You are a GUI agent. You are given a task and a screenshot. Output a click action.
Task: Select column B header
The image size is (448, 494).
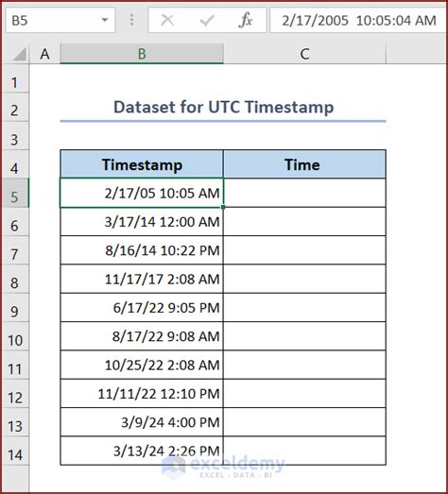pyautogui.click(x=142, y=54)
